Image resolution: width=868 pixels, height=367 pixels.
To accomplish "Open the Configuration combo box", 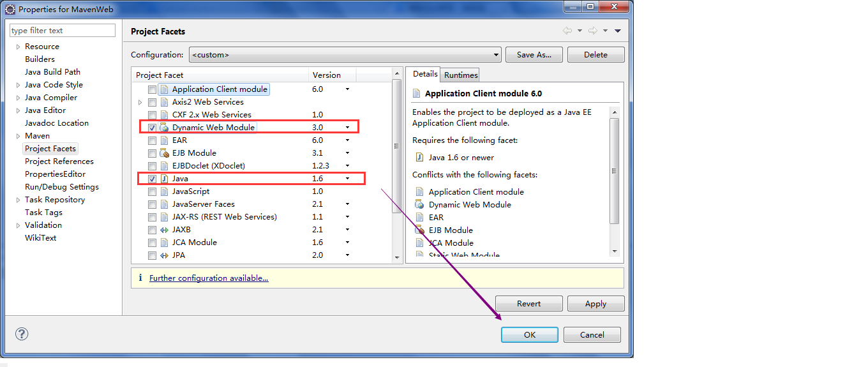I will 345,55.
